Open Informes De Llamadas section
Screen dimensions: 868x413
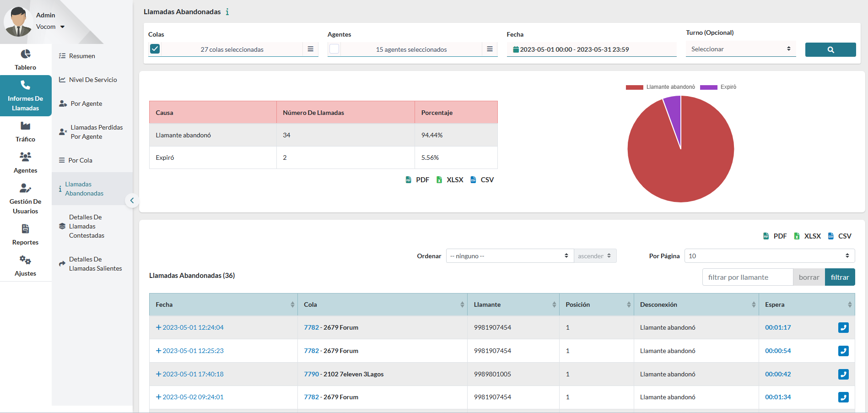(26, 96)
